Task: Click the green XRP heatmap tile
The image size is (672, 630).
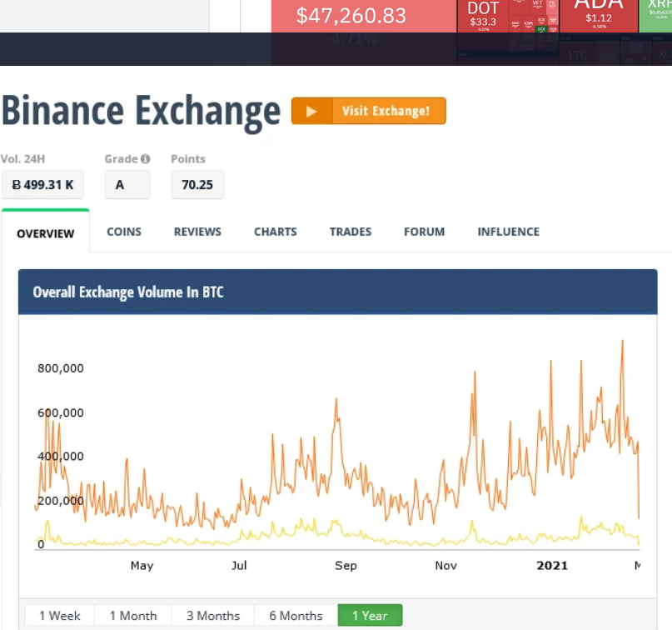Action: click(655, 16)
